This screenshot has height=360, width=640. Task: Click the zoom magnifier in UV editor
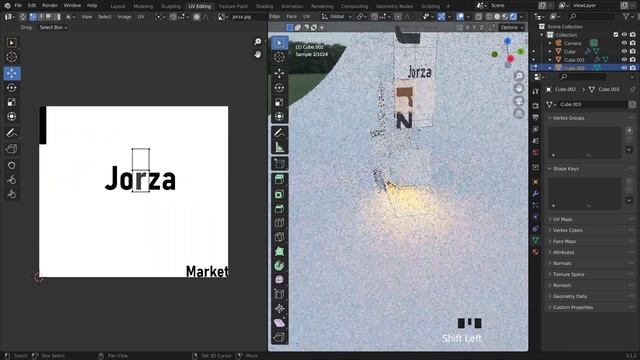pos(258,42)
